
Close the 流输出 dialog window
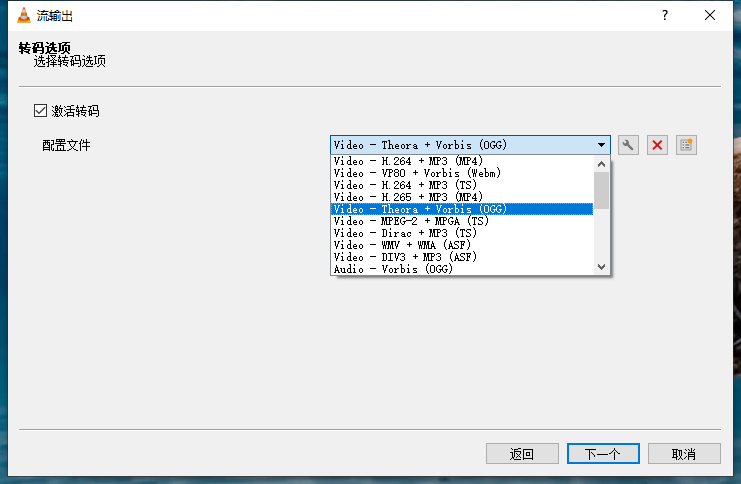pyautogui.click(x=710, y=16)
